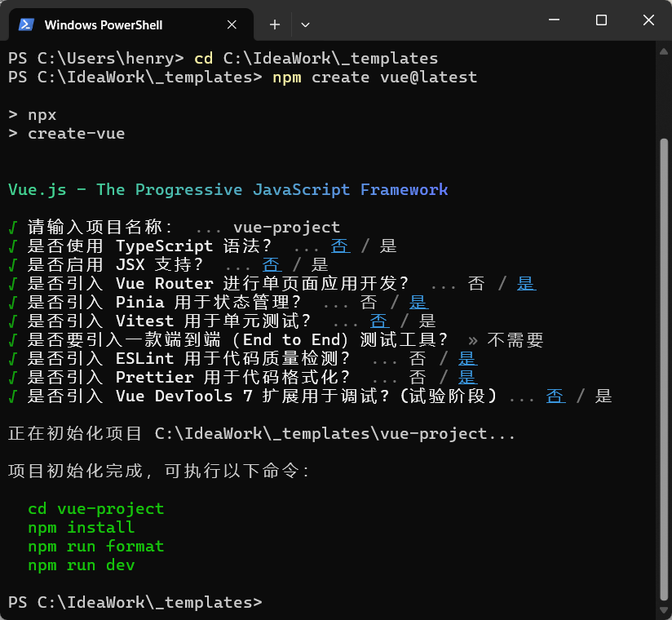Switch to the Windows PowerShell tab title
This screenshot has width=672, height=620.
(104, 24)
